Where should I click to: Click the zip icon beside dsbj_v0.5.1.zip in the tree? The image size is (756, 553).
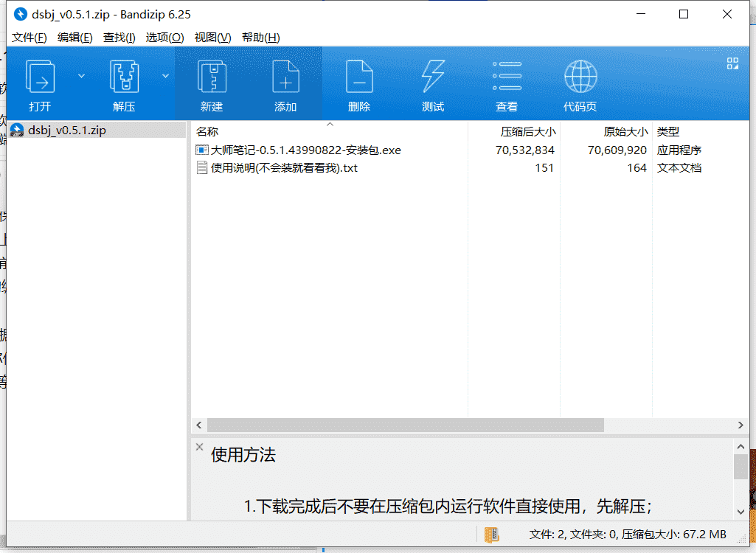point(17,131)
